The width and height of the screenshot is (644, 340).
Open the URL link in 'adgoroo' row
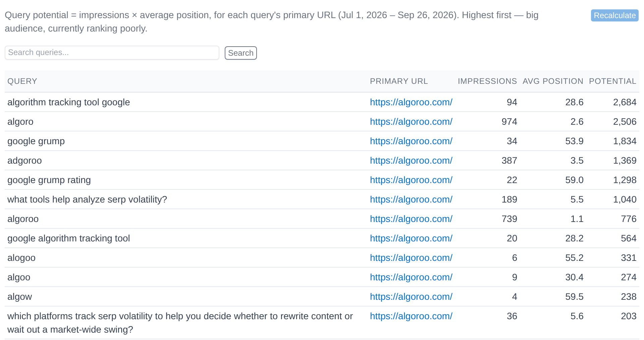(x=411, y=161)
